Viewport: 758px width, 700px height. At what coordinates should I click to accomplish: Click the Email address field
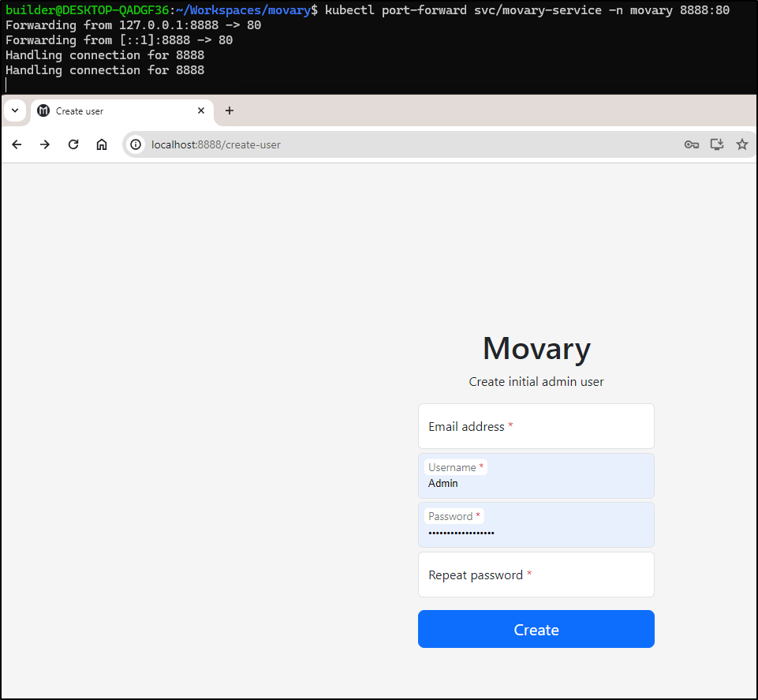coord(536,426)
